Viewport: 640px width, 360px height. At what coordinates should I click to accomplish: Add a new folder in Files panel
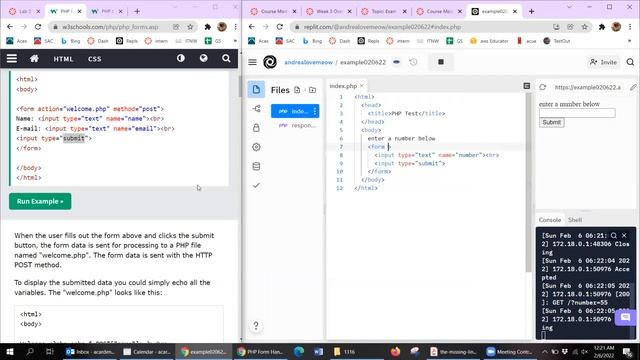312,90
